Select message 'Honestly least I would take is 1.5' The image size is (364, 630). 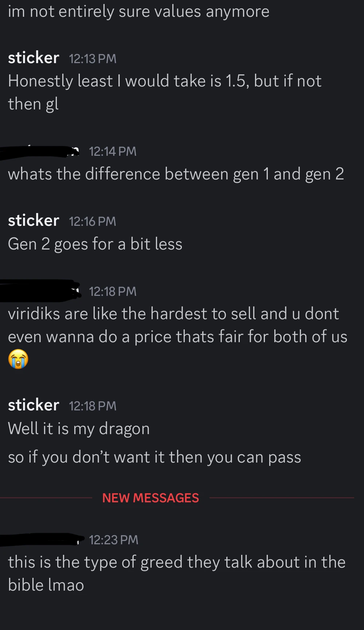point(165,92)
